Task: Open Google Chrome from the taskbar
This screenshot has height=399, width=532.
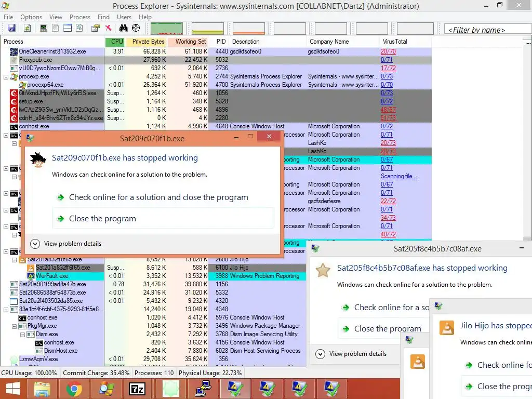Action: [x=74, y=389]
